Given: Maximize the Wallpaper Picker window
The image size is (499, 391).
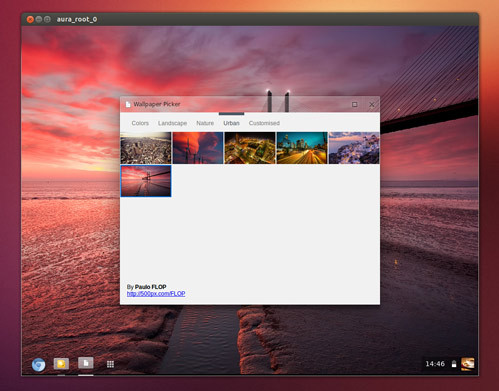Looking at the screenshot, I should point(355,105).
